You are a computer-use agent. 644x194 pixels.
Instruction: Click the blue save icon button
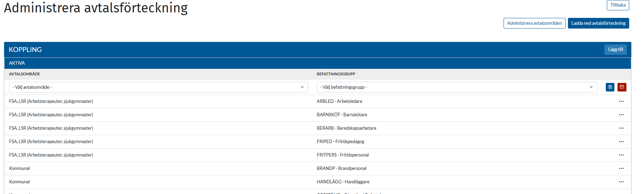(610, 87)
